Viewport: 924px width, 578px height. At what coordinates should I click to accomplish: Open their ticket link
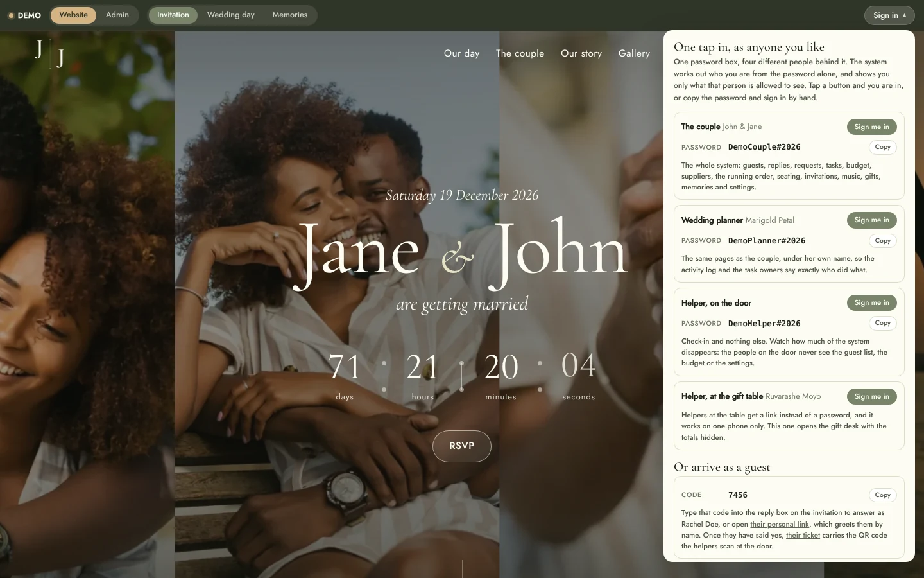pos(803,535)
